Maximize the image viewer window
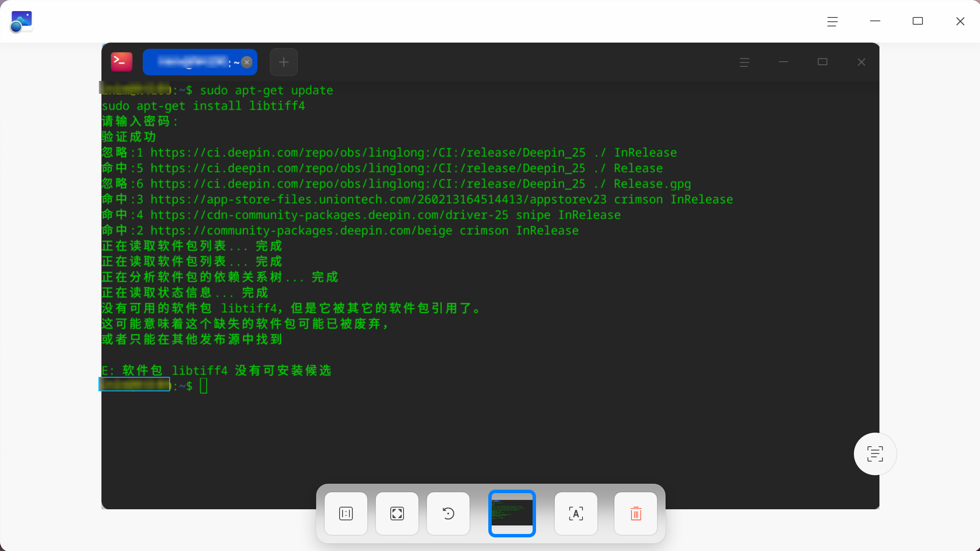980x551 pixels. coord(917,21)
